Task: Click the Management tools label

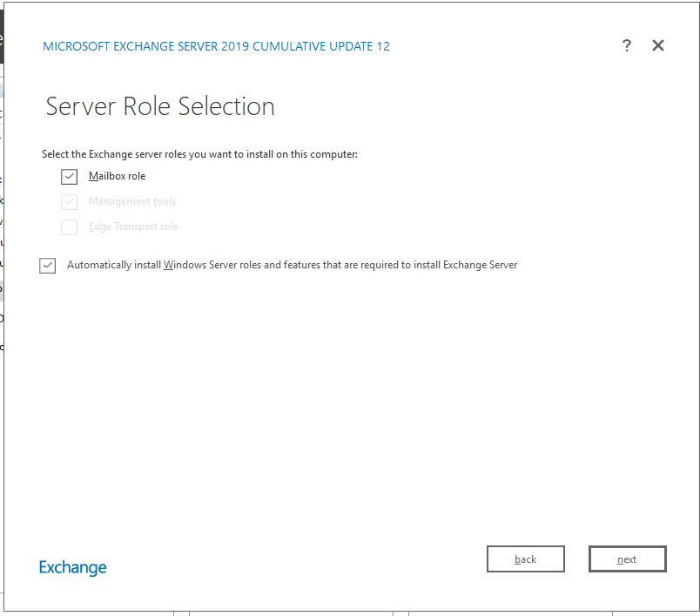Action: pos(132,201)
